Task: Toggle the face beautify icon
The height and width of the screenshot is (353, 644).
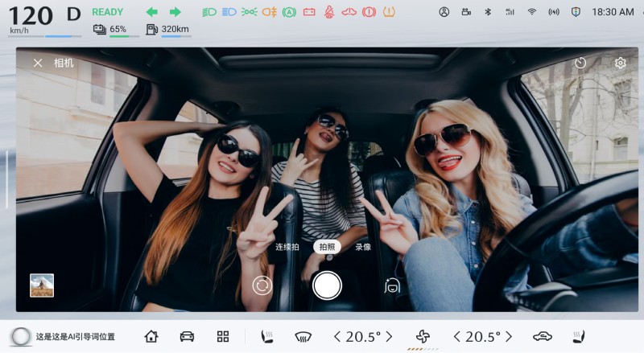Action: [392, 285]
